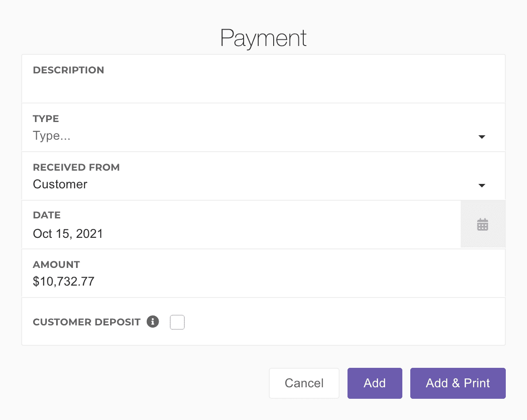The width and height of the screenshot is (527, 420).
Task: Click the date value Oct 15, 2021
Action: (x=68, y=233)
